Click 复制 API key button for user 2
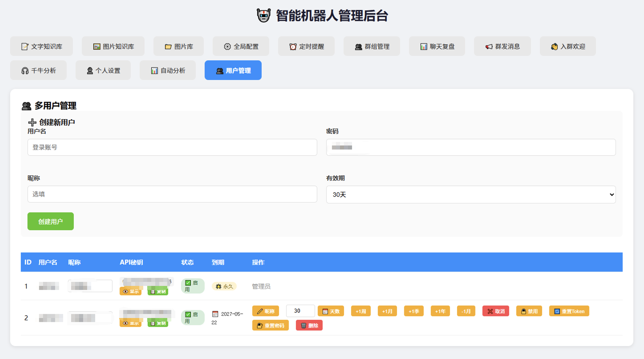This screenshot has height=359, width=644. (x=158, y=323)
